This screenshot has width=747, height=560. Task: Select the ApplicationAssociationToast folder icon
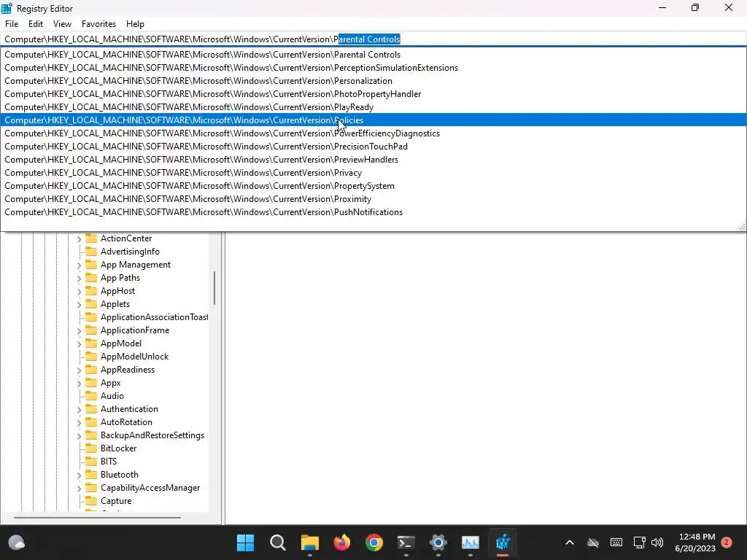pos(91,317)
